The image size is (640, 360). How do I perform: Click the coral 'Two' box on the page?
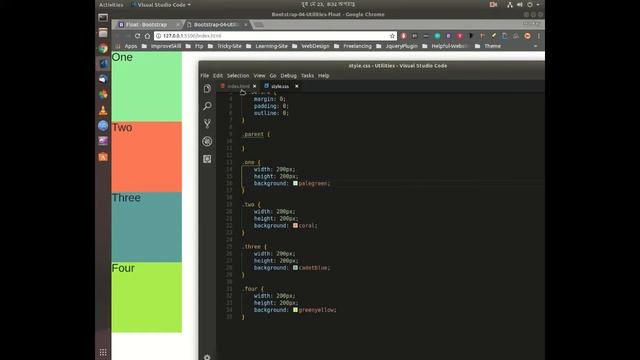click(x=147, y=157)
